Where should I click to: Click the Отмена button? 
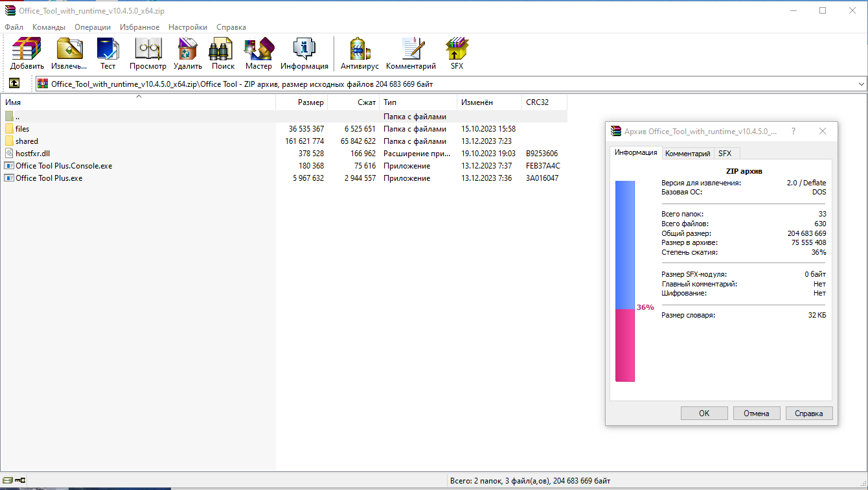click(x=757, y=413)
